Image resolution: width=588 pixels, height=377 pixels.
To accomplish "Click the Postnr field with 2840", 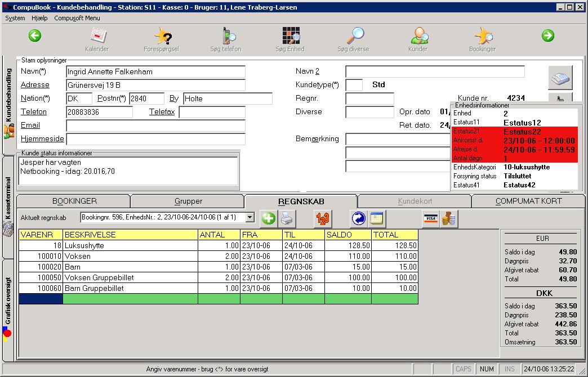I will click(x=146, y=98).
